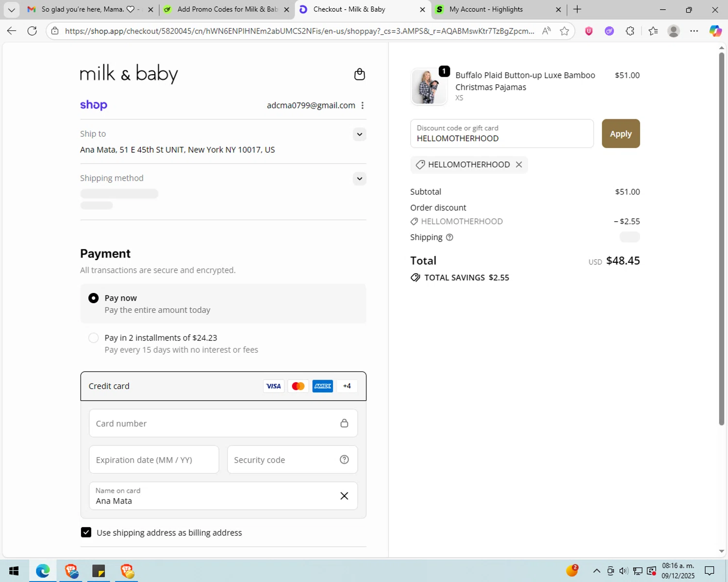Click the Discount code or gift card field
This screenshot has width=728, height=582.
[x=502, y=133]
